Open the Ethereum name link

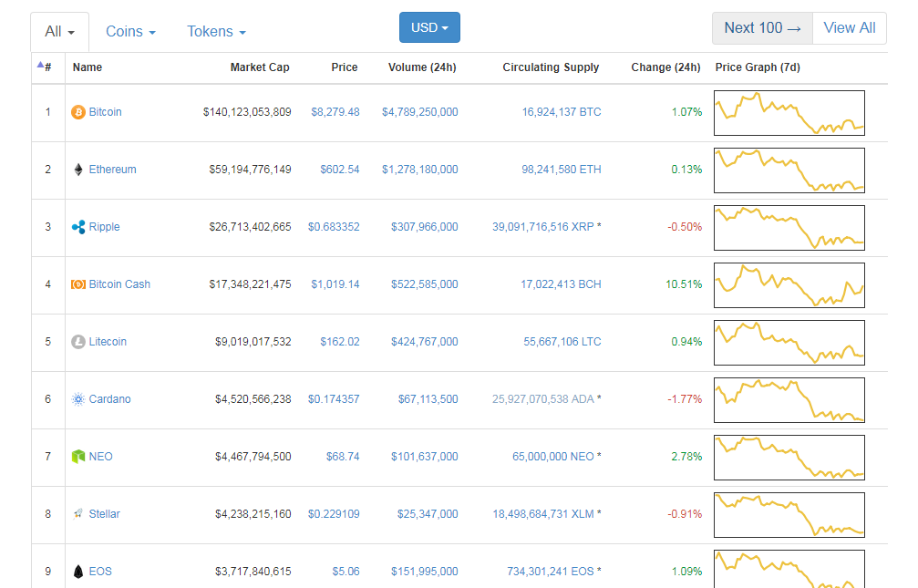coord(112,170)
